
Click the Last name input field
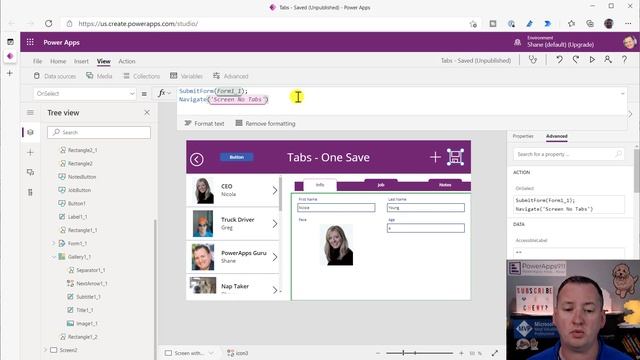(426, 208)
